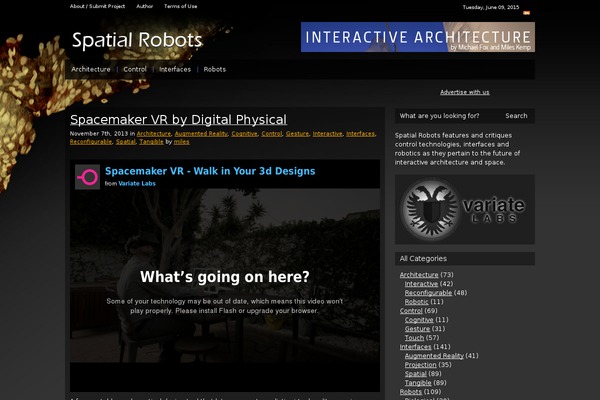Click the Interfaces tag under post title

[360, 134]
